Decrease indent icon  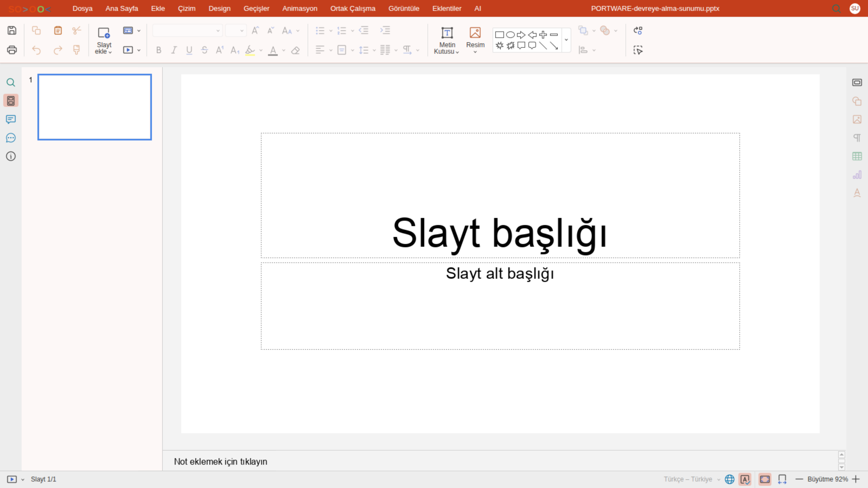(x=363, y=30)
